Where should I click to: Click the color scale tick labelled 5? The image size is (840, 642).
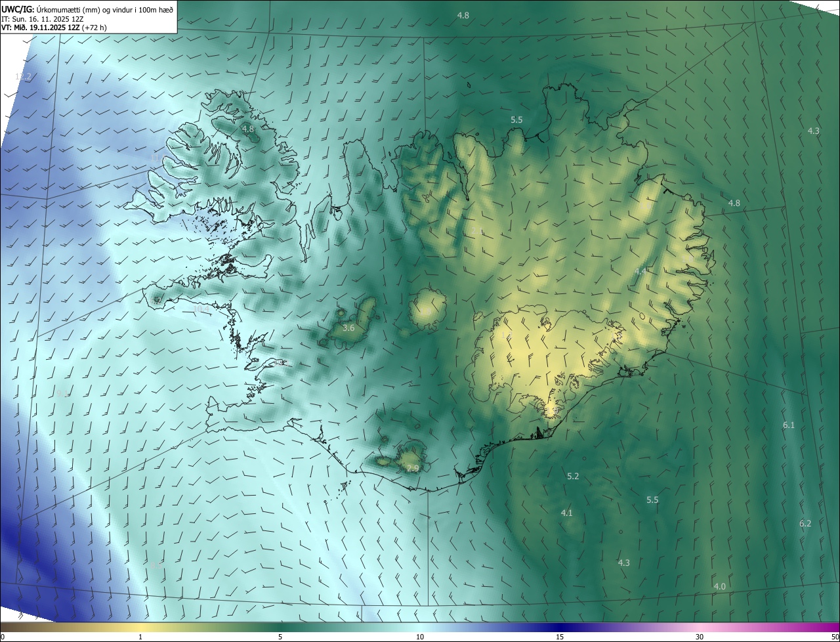click(280, 637)
